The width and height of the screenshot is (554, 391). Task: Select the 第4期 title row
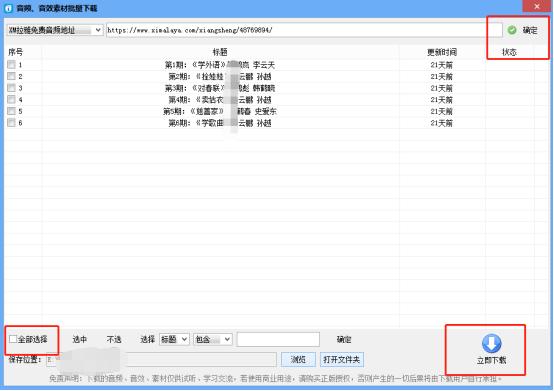(220, 100)
